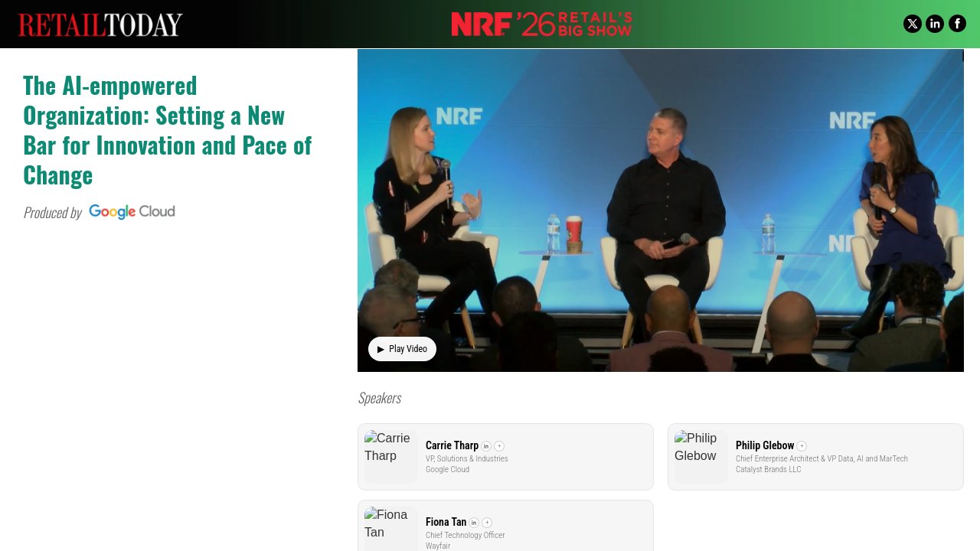Click Fiona Tan's photo placeholder
This screenshot has height=551, width=980.
coord(391,528)
